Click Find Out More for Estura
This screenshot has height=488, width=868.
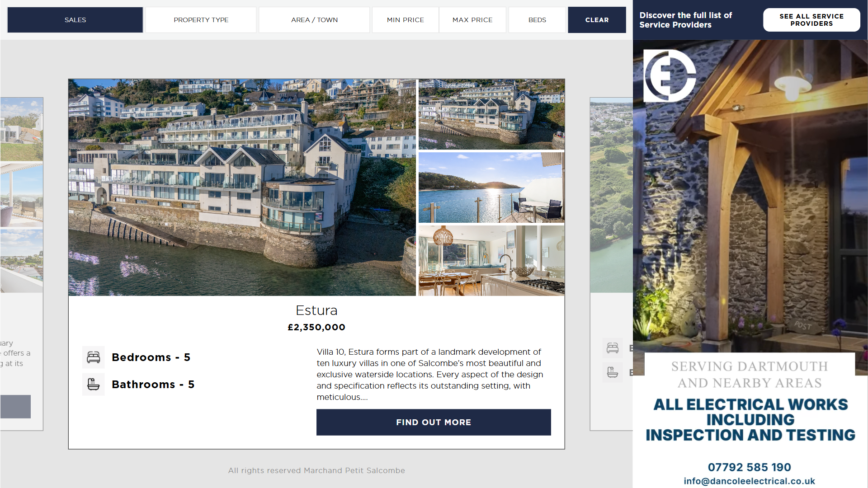pos(434,422)
